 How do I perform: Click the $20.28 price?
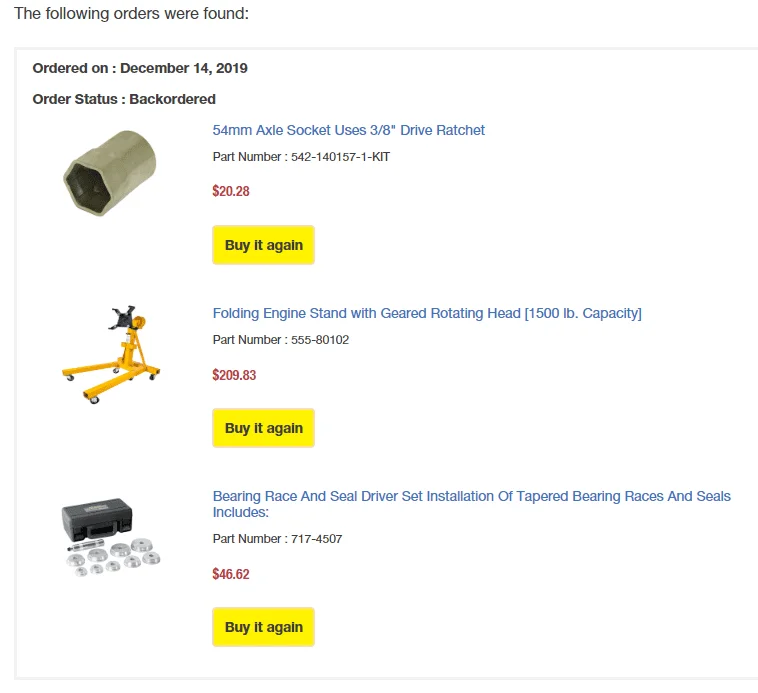pos(231,191)
